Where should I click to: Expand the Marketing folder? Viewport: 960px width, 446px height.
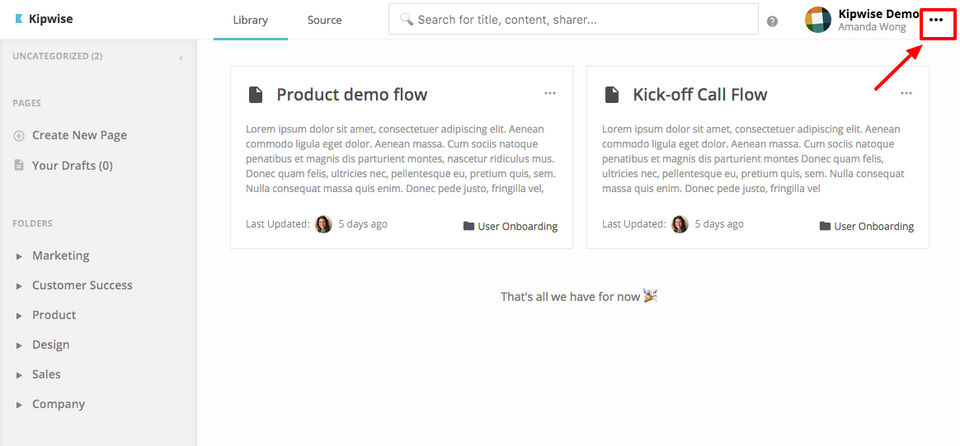click(x=19, y=256)
